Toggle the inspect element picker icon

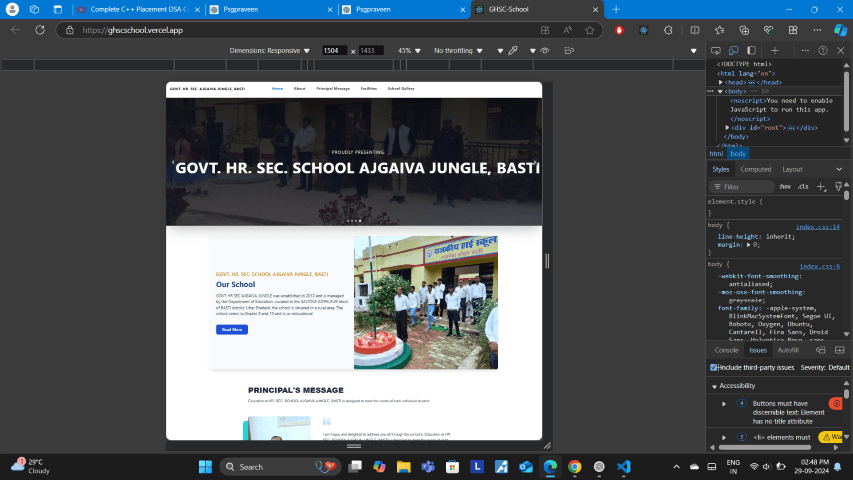point(716,51)
